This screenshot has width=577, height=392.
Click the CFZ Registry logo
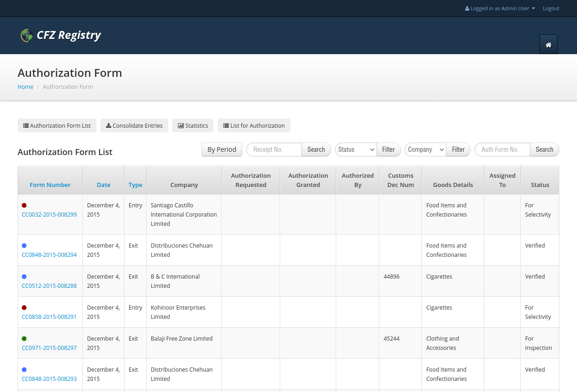pyautogui.click(x=61, y=35)
